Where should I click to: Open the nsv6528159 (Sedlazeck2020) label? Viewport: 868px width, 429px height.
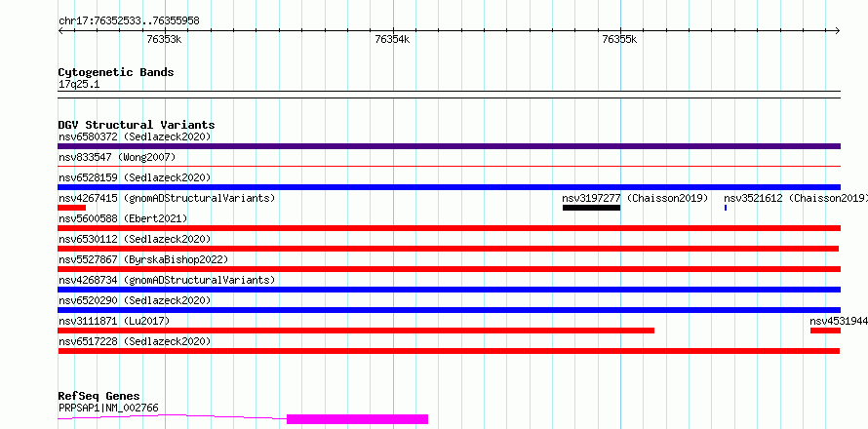(135, 177)
